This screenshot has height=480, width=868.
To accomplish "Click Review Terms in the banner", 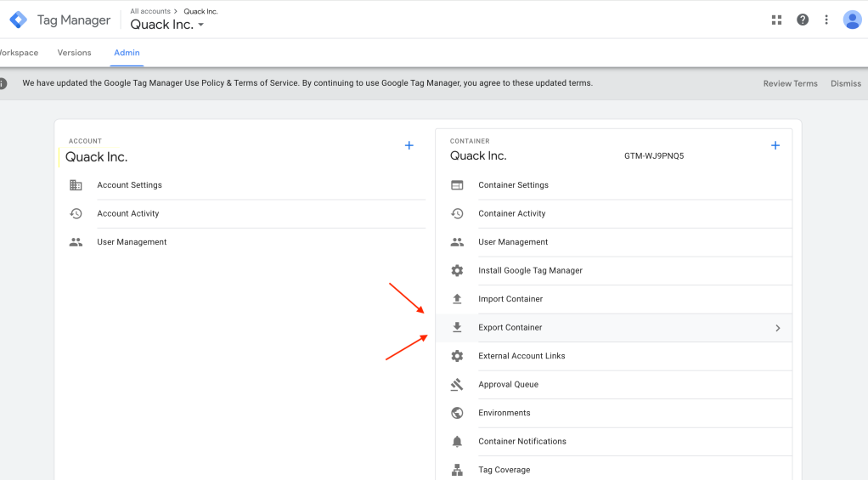I will [x=790, y=83].
